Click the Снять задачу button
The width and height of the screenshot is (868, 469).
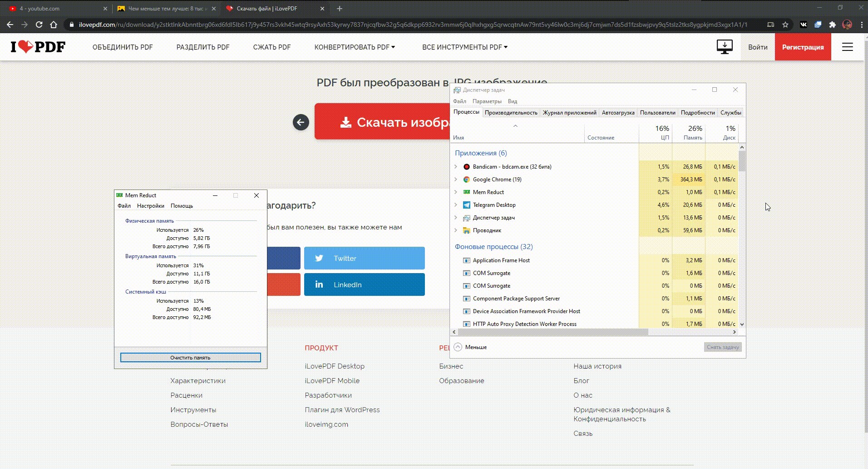[723, 347]
